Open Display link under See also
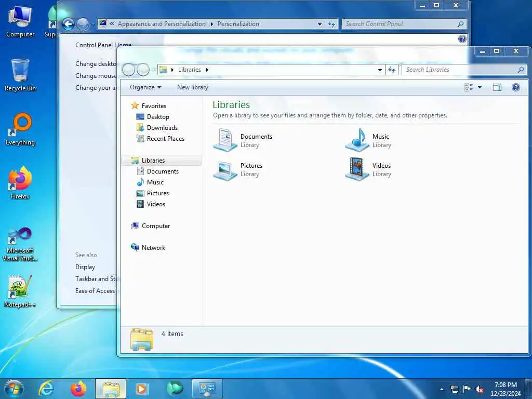The image size is (532, 399). click(x=85, y=267)
